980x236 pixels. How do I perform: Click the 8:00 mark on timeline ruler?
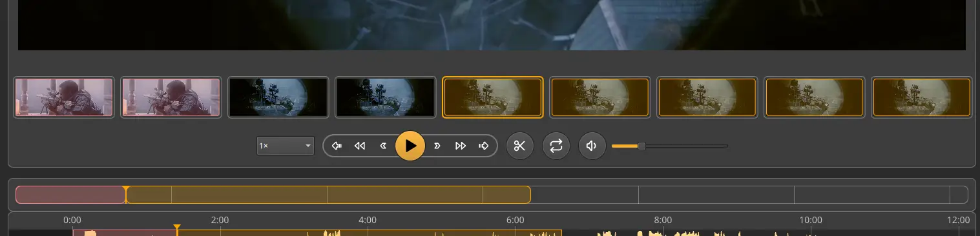point(663,220)
